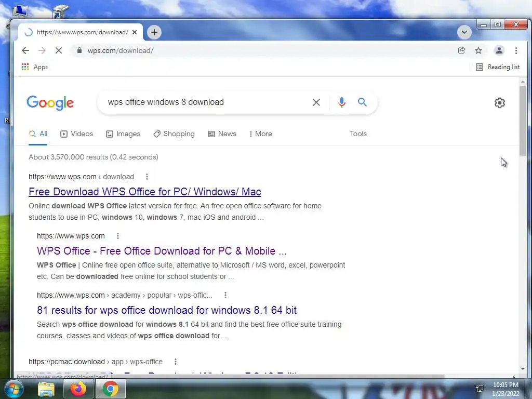The height and width of the screenshot is (399, 532).
Task: Select the All results tab
Action: coord(38,134)
